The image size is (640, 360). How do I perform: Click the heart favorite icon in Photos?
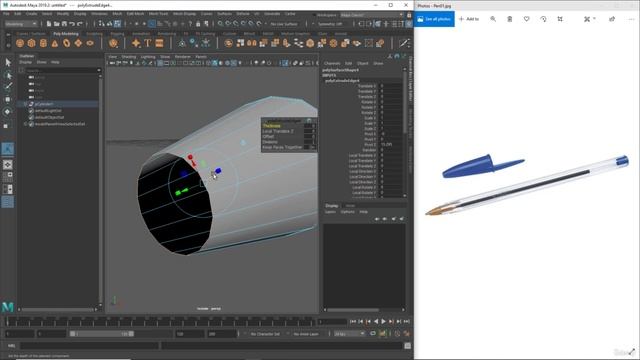(527, 19)
